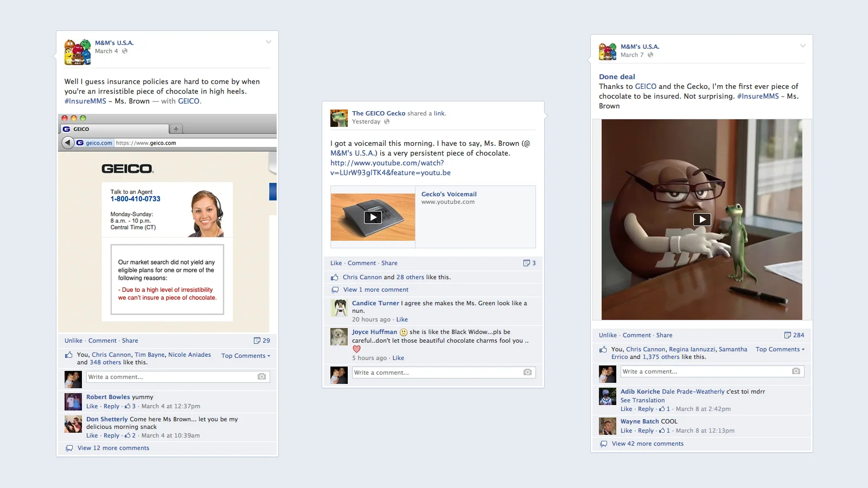The image size is (868, 488).
Task: Click thumbs-up icon next to 1,375 others
Action: point(603,350)
